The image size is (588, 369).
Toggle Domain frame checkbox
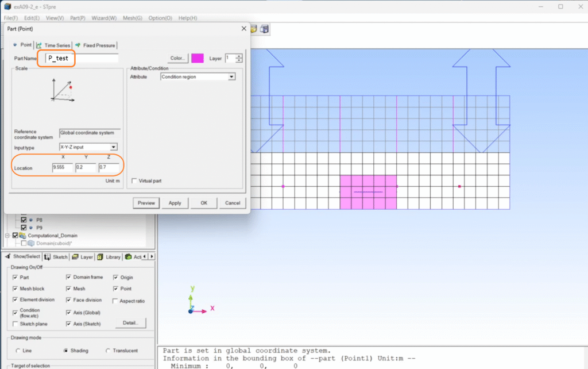click(x=68, y=277)
